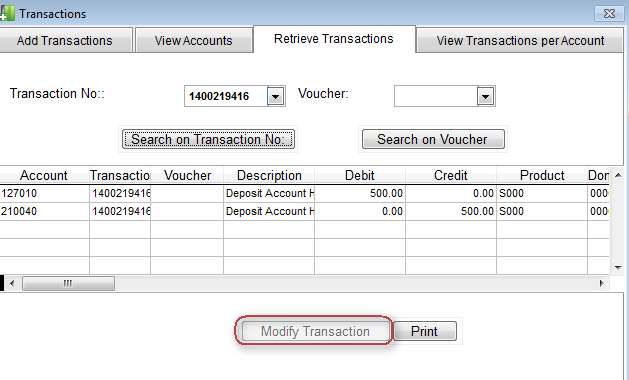
Task: Click the Description column header
Action: tap(269, 175)
